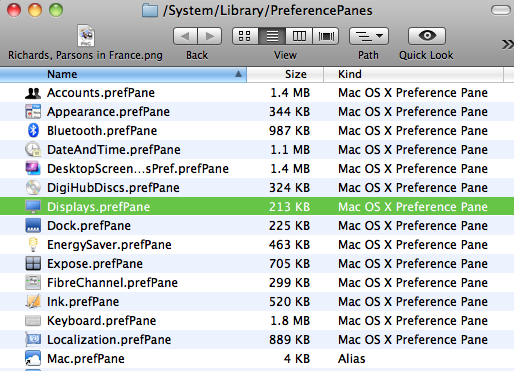Open Richards, Parsons in France.png toolbar item

pyautogui.click(x=86, y=42)
